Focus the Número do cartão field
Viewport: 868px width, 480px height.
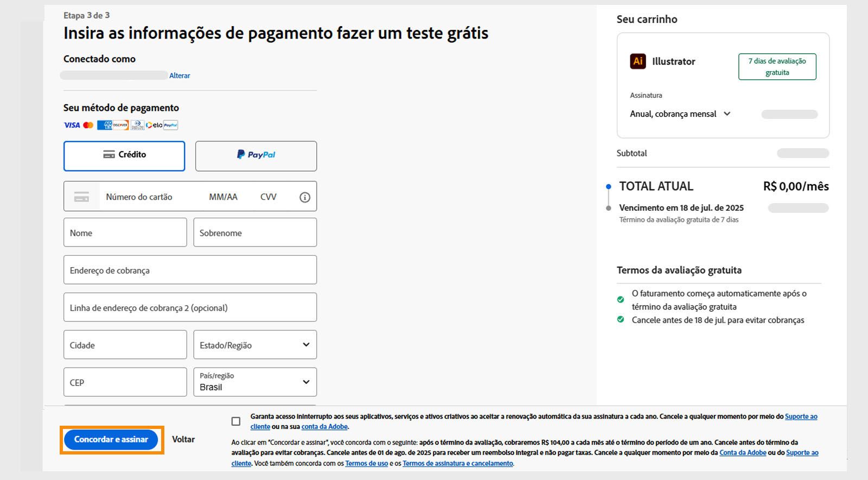[x=139, y=197]
